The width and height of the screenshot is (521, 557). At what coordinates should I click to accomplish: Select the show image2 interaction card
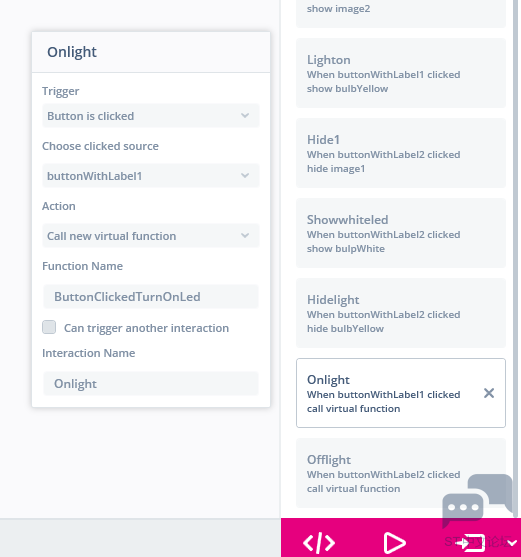[401, 13]
